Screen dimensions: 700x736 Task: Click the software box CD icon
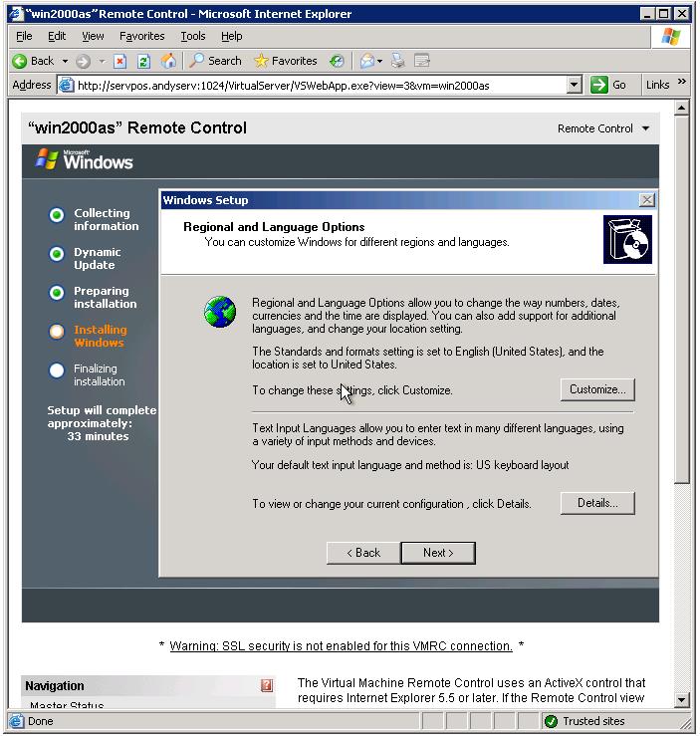coord(627,239)
